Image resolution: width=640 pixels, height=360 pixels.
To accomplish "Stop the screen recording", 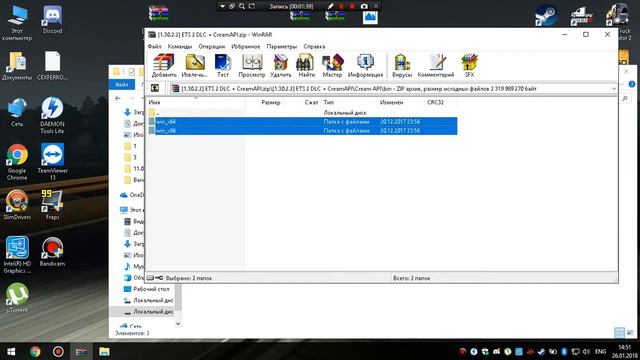I will (352, 6).
